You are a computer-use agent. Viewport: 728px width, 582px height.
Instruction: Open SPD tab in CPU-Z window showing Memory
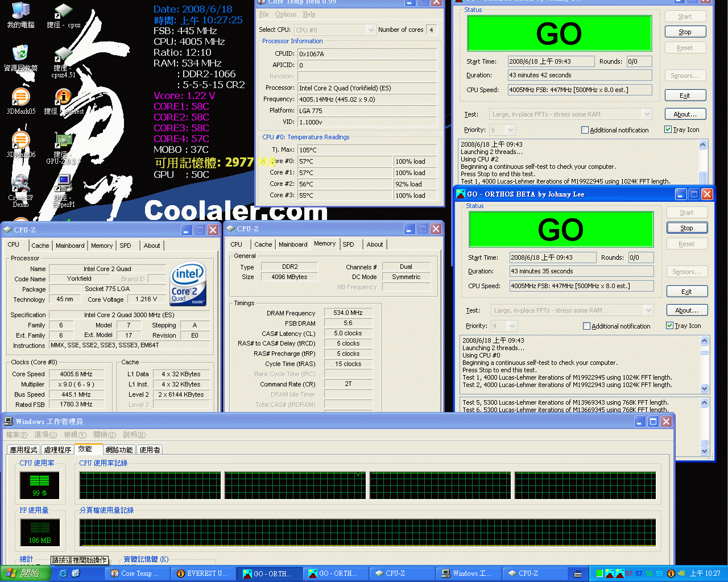pos(348,244)
